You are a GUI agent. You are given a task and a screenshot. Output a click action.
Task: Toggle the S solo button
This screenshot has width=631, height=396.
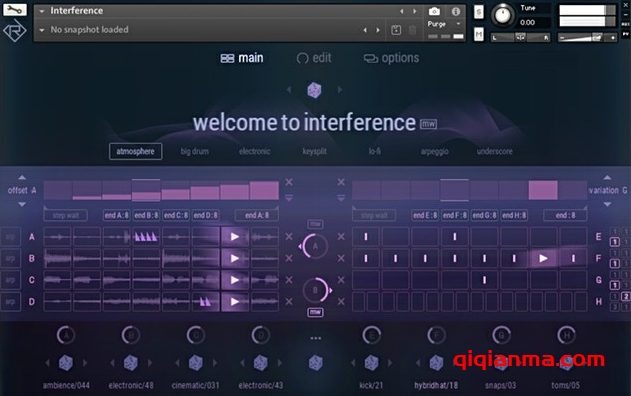point(478,12)
